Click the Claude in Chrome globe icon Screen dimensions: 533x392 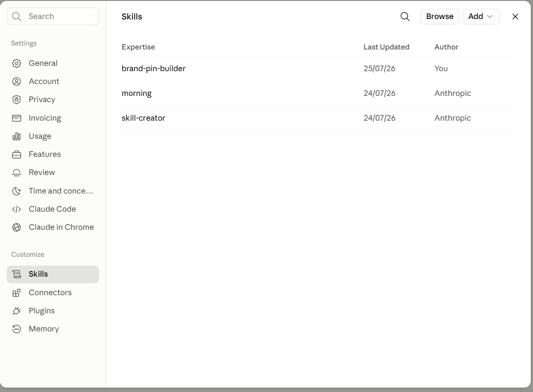tap(16, 227)
